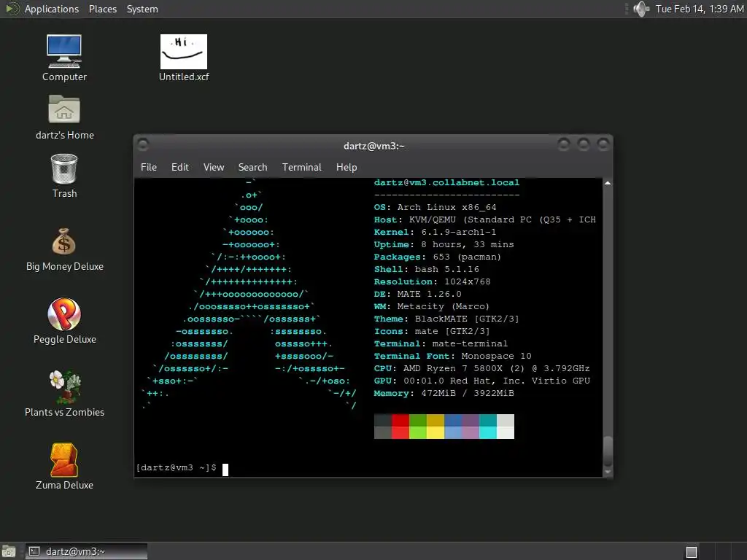
Task: Click the red color block in neofetch output
Action: click(400, 426)
